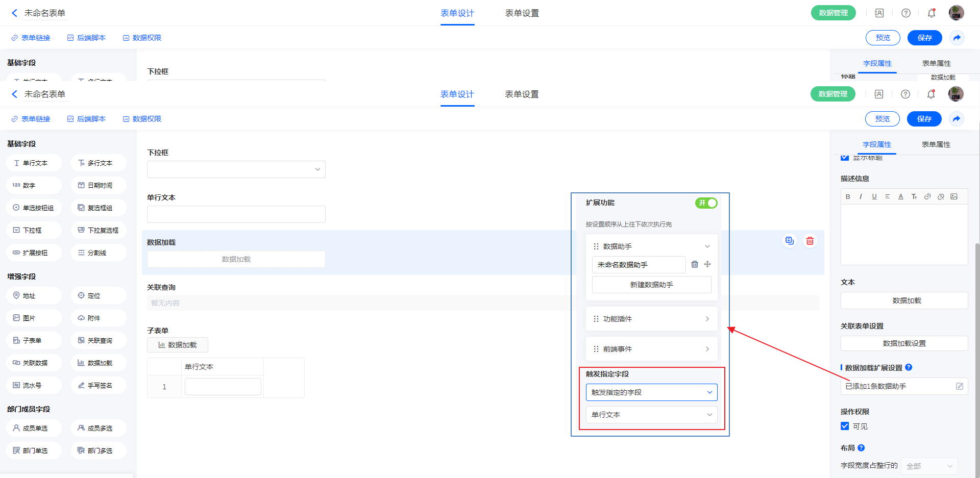
Task: Click help icon next to 数据加载扩展设置
Action: (909, 367)
